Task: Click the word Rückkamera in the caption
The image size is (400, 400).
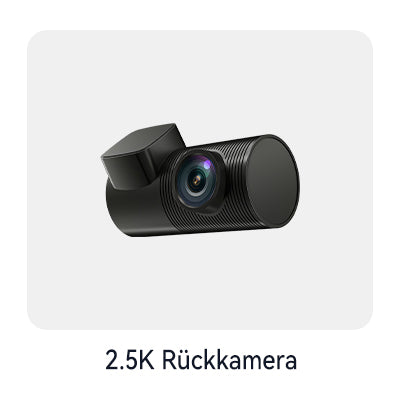Action: click(x=229, y=359)
